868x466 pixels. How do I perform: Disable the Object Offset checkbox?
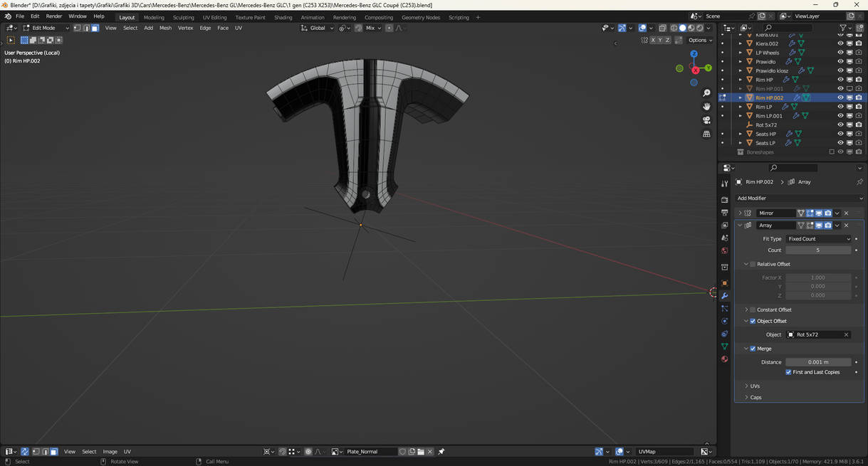click(x=753, y=321)
